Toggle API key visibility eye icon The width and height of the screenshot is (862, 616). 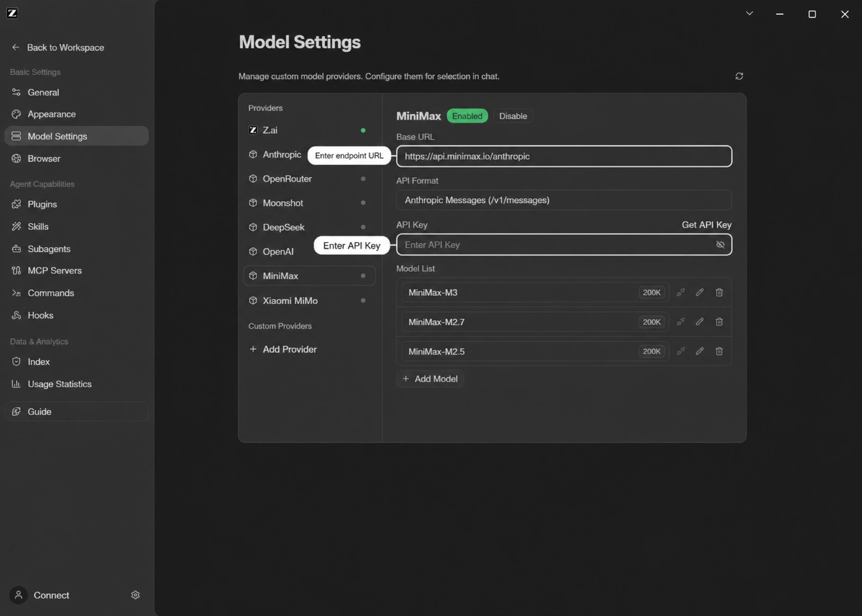click(x=720, y=245)
